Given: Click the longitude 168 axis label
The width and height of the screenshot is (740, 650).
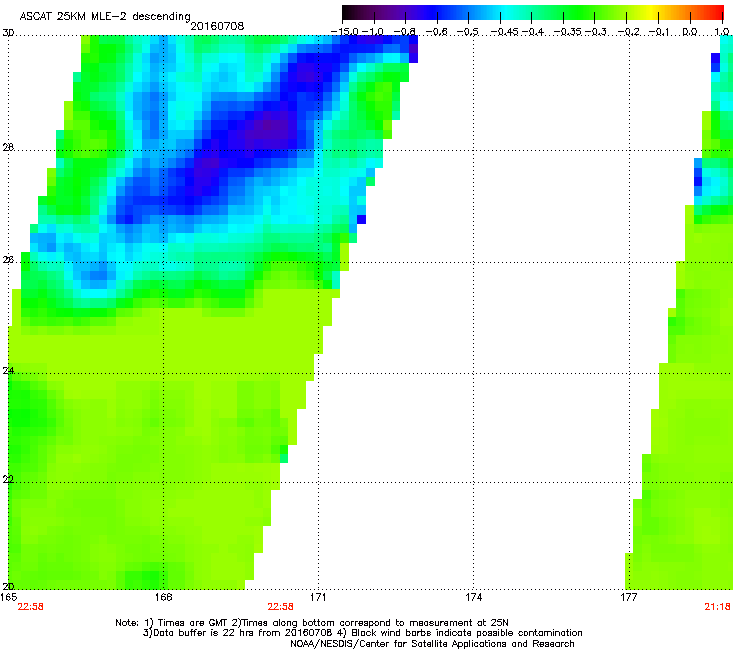Looking at the screenshot, I should (x=163, y=597).
